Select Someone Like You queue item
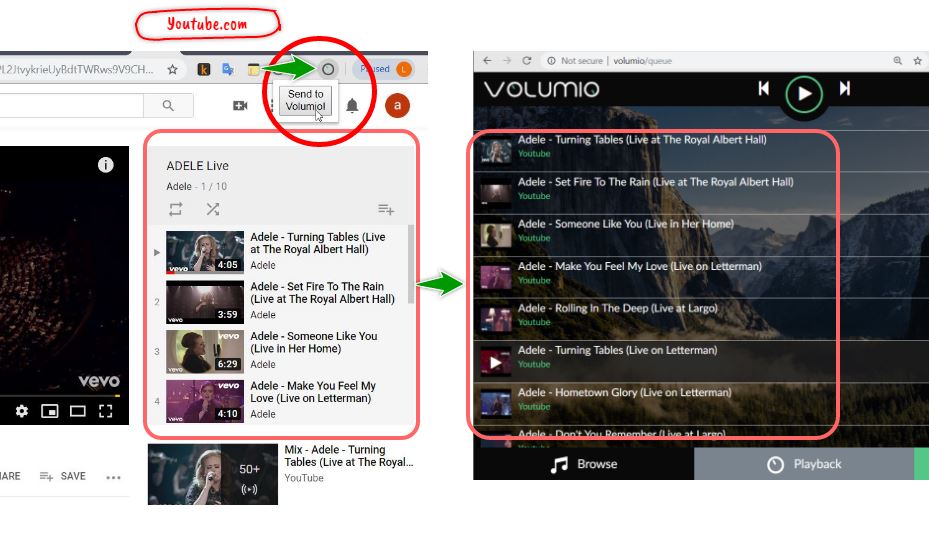Viewport: 929px width, 560px height. pyautogui.click(x=701, y=235)
